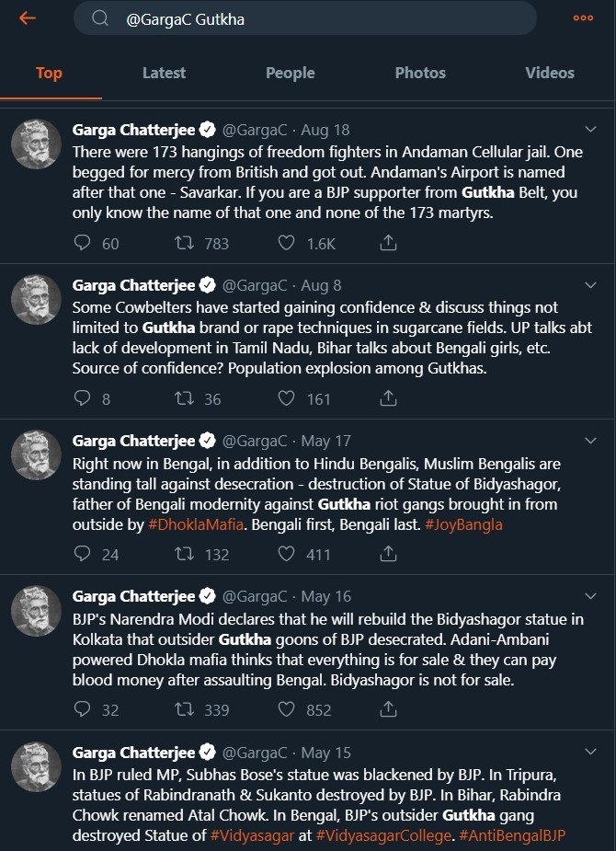
Task: Like the Aug 8 tweet with 161 likes
Action: (x=286, y=398)
